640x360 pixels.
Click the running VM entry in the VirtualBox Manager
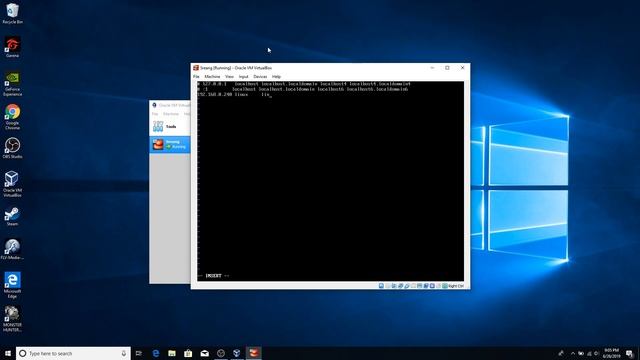pos(170,144)
